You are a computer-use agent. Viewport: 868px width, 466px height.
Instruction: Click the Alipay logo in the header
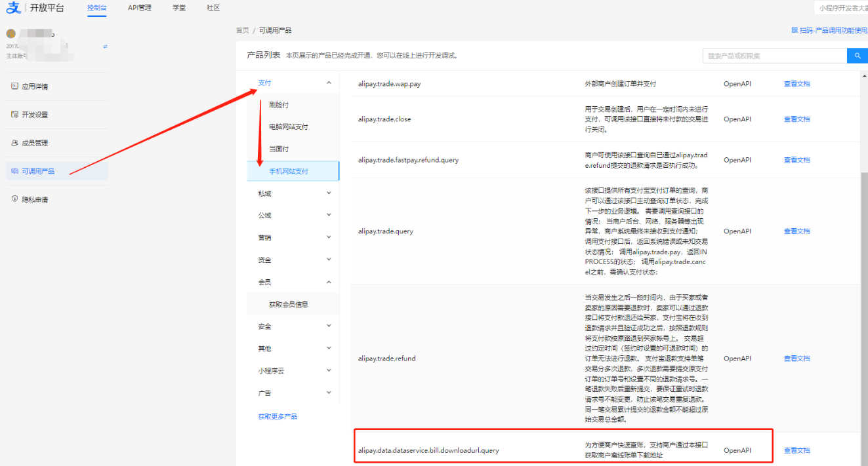pyautogui.click(x=14, y=8)
